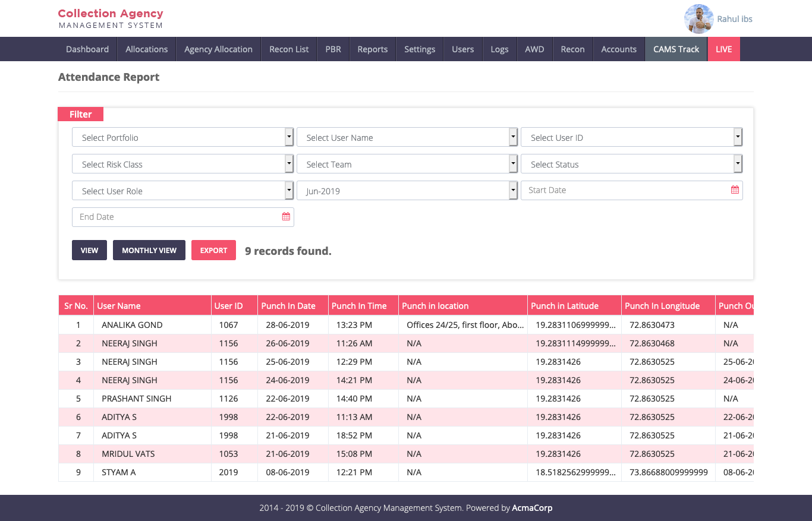Viewport: 812px width, 521px height.
Task: Open the Select User ID dropdown
Action: click(631, 137)
